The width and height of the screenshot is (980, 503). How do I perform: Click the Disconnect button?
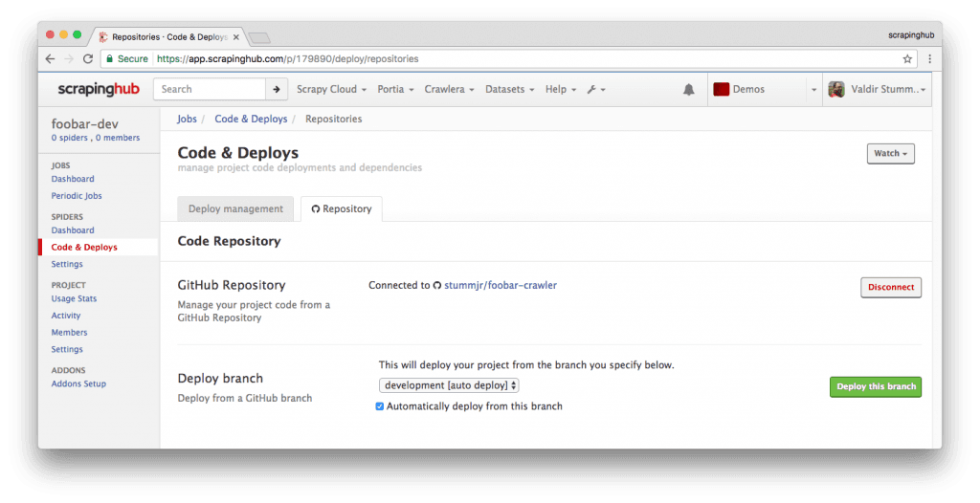tap(891, 288)
